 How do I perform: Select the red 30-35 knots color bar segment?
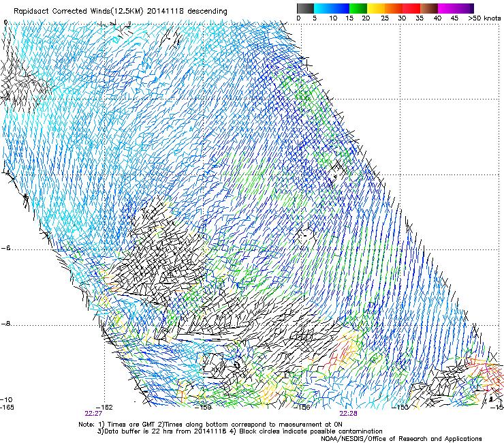tap(411, 9)
